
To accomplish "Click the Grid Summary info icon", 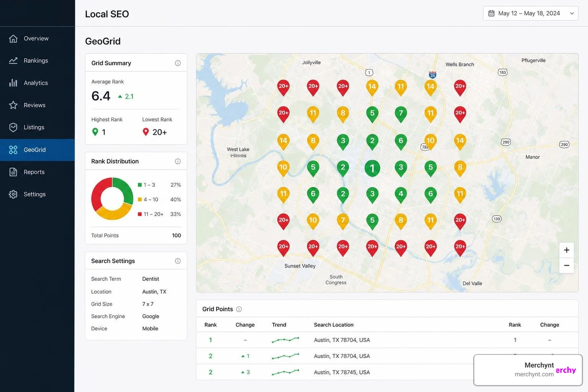I will pyautogui.click(x=178, y=63).
